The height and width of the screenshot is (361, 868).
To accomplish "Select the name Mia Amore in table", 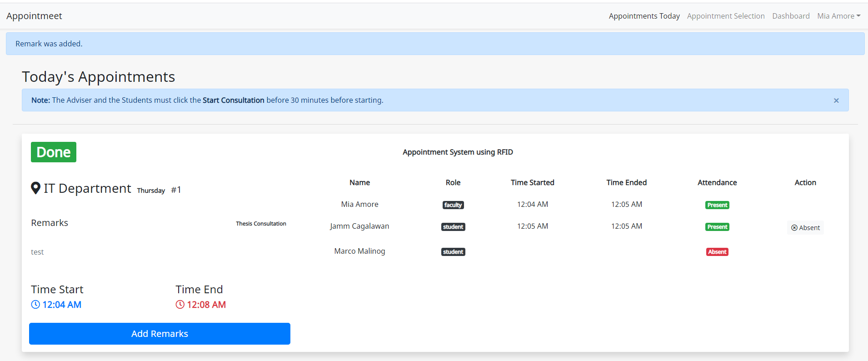I will pyautogui.click(x=359, y=204).
